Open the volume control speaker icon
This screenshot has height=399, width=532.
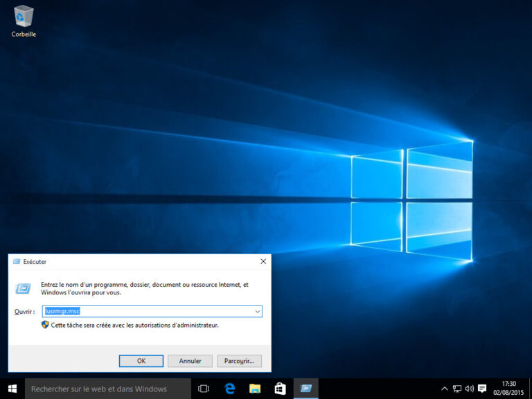(x=469, y=389)
